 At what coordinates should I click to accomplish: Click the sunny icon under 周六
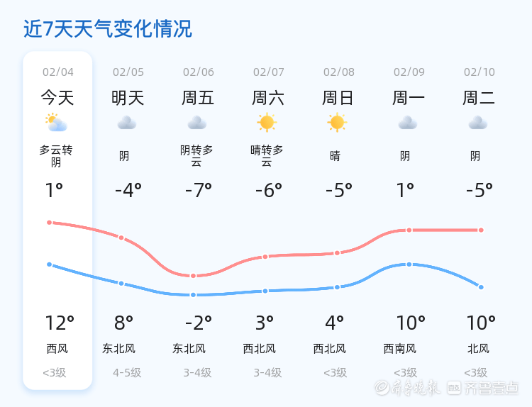[x=267, y=123]
